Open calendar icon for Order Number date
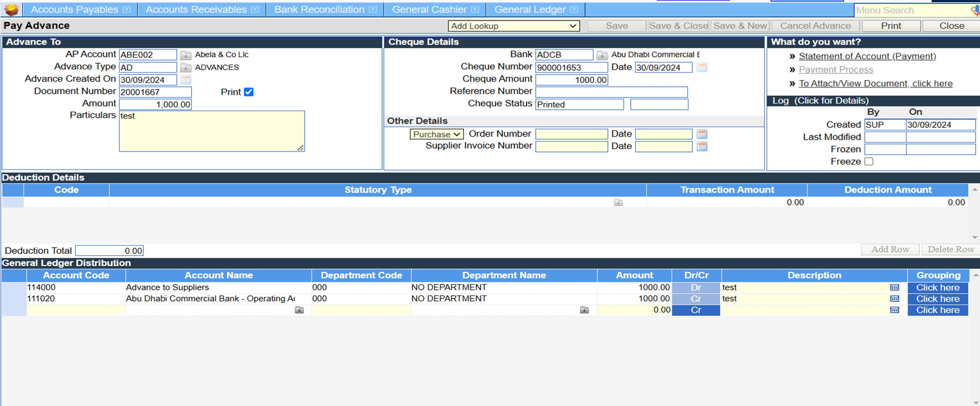Viewport: 980px width, 406px height. coord(702,134)
